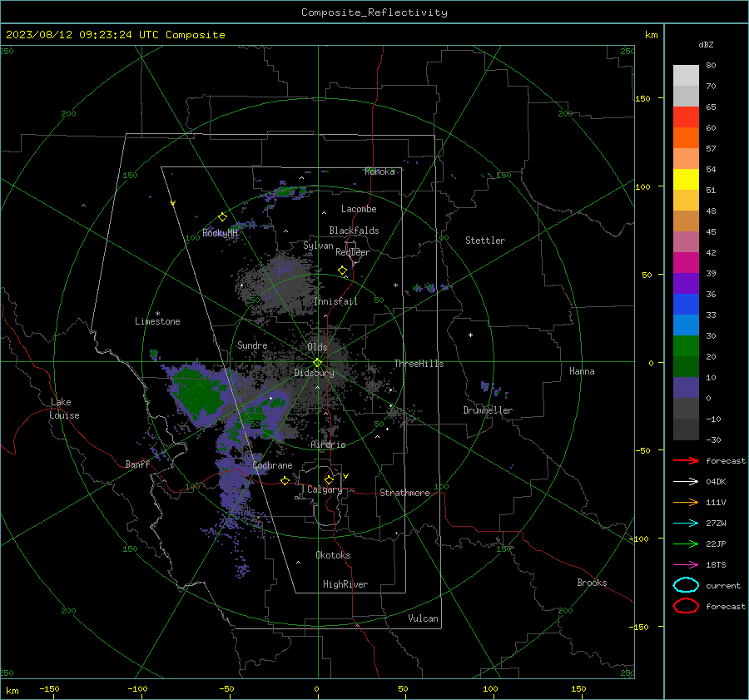
Task: Click the Banff label
Action: [137, 464]
